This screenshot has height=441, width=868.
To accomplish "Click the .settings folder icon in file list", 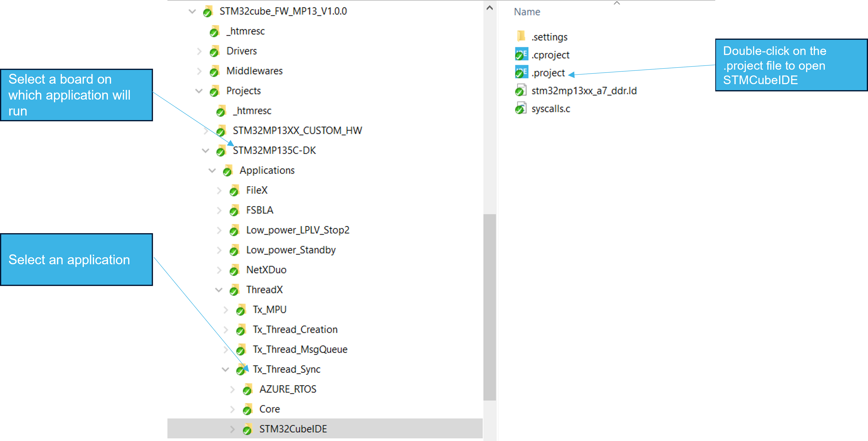I will (x=521, y=36).
